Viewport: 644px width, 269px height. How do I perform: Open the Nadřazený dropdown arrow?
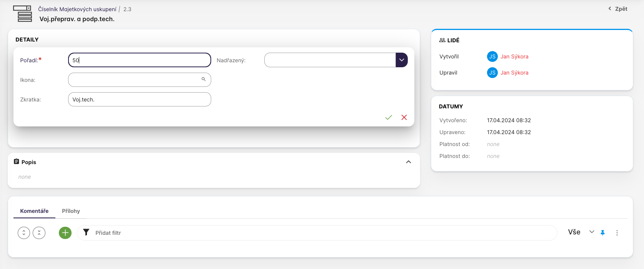pos(401,60)
